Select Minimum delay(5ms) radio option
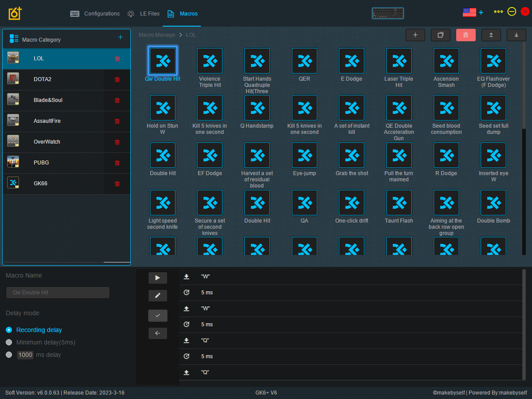This screenshot has height=399, width=532. pyautogui.click(x=9, y=342)
